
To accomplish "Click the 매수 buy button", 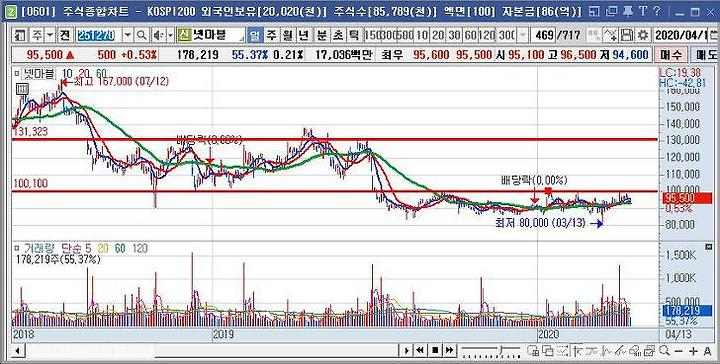I will (671, 56).
